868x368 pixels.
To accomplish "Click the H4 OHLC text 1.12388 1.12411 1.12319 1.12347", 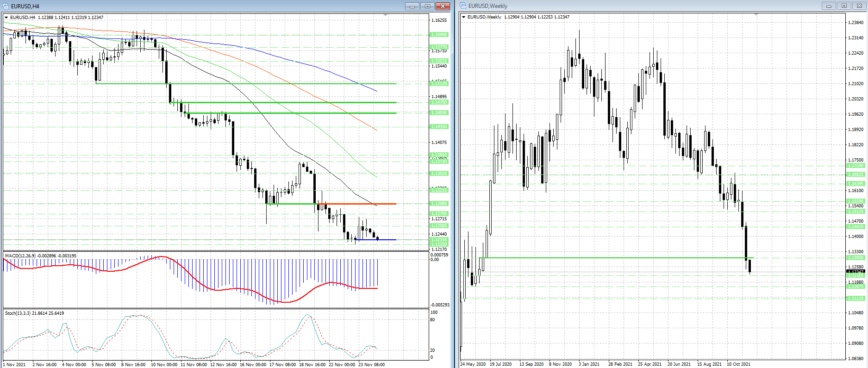I will pos(70,18).
